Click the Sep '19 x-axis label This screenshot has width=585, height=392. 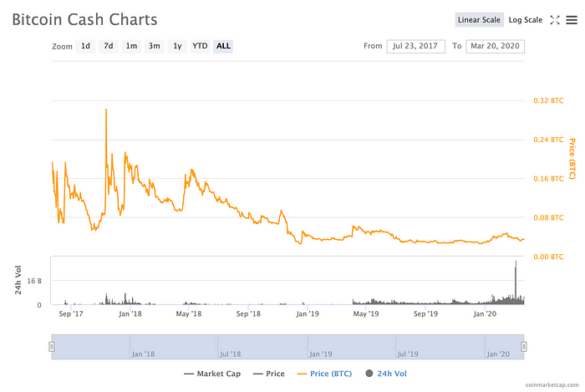pos(425,314)
